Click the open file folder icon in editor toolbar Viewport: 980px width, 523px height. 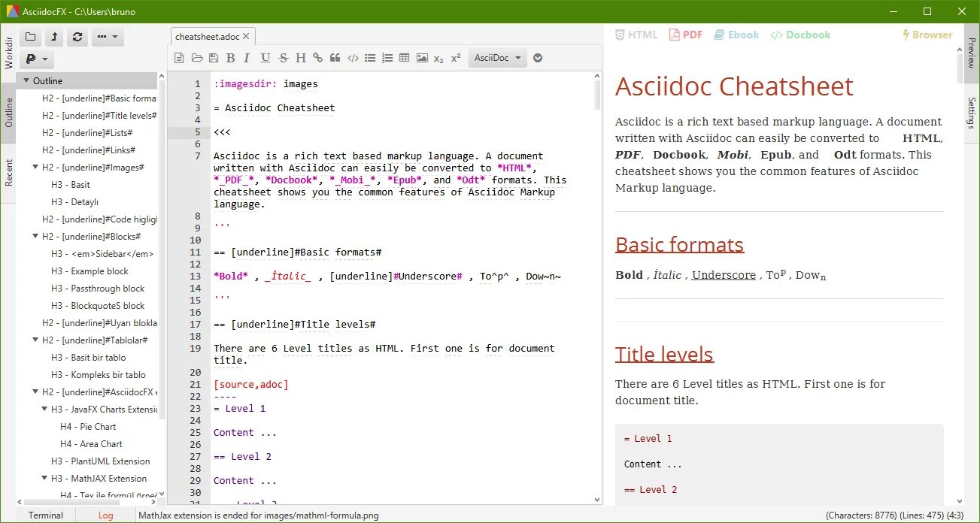tap(197, 58)
